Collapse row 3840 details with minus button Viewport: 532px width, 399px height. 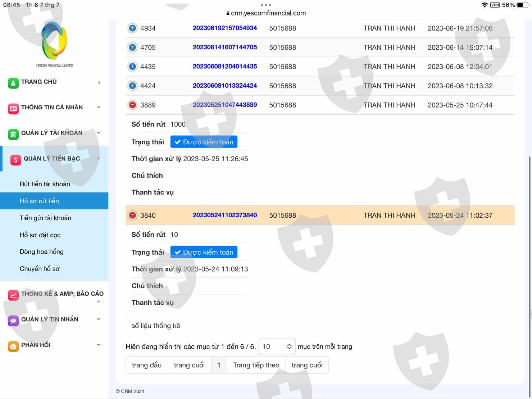coord(132,215)
